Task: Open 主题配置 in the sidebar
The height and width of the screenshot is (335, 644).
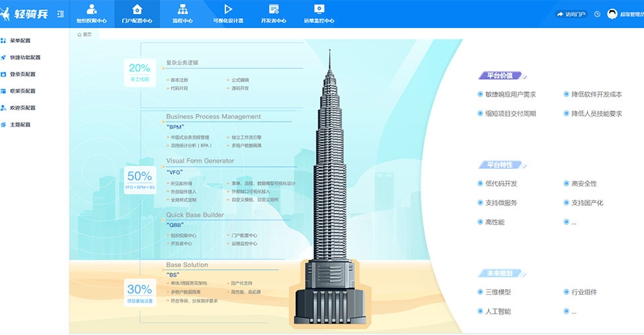Action: point(20,125)
